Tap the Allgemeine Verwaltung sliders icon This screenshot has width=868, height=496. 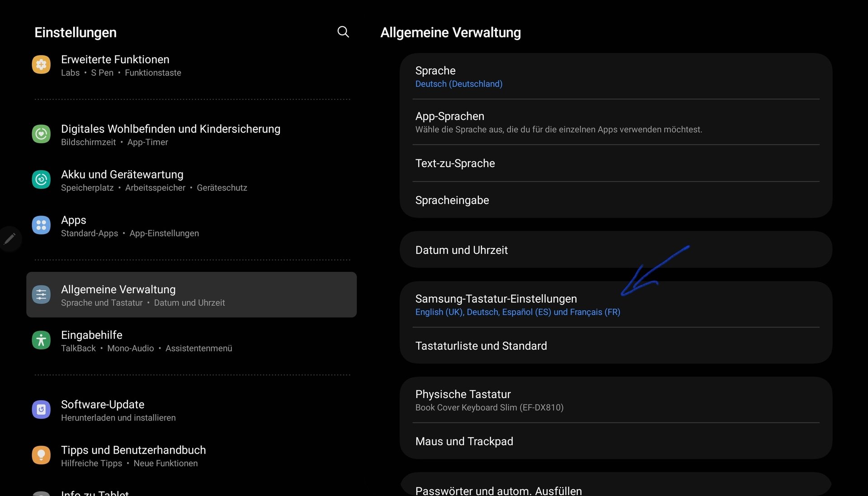click(41, 295)
